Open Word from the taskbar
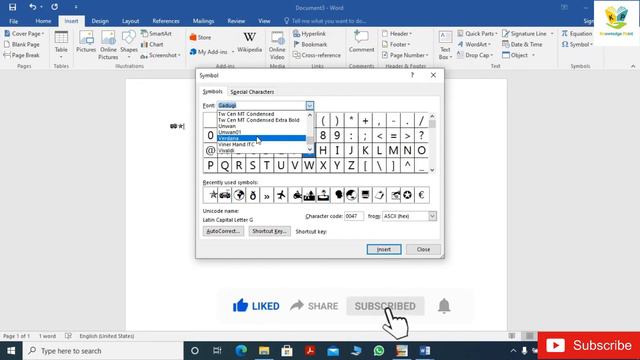 (424, 351)
